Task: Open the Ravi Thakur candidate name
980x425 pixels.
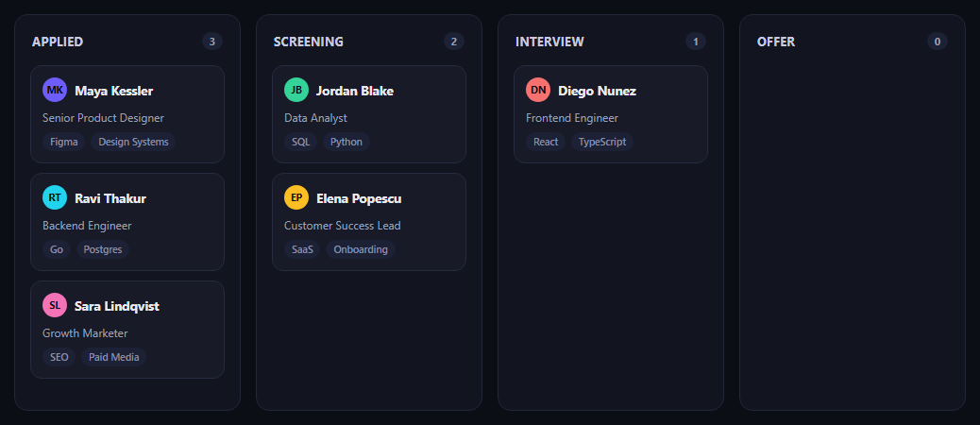Action: [110, 198]
